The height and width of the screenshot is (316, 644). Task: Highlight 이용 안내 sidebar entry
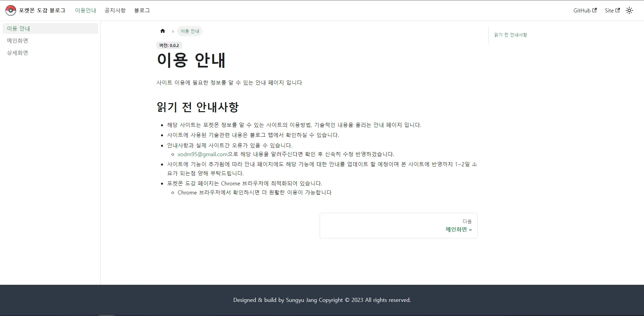18,28
